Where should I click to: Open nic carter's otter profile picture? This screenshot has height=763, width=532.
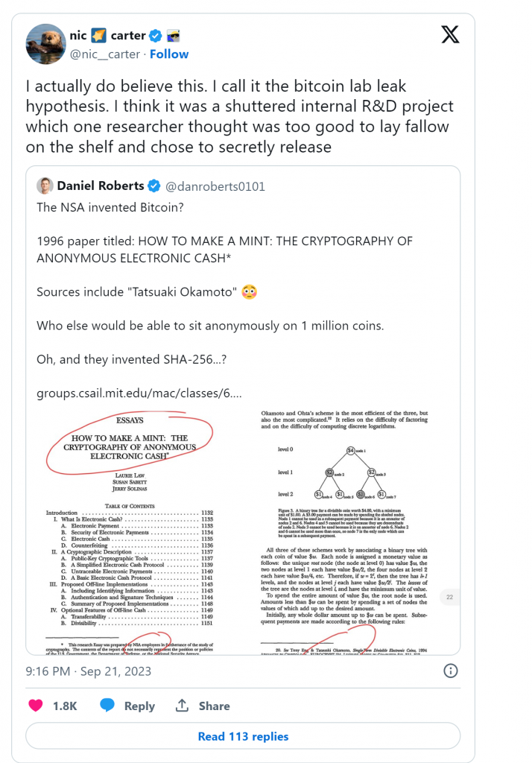click(x=45, y=44)
